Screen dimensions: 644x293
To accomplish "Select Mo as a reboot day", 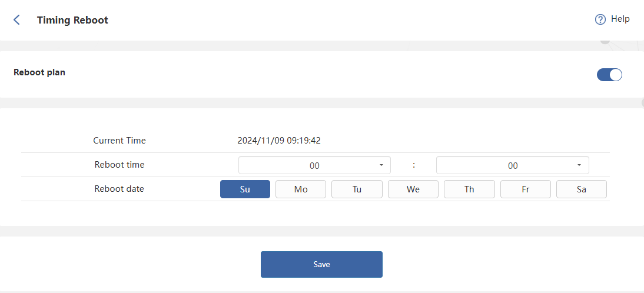I will (301, 189).
